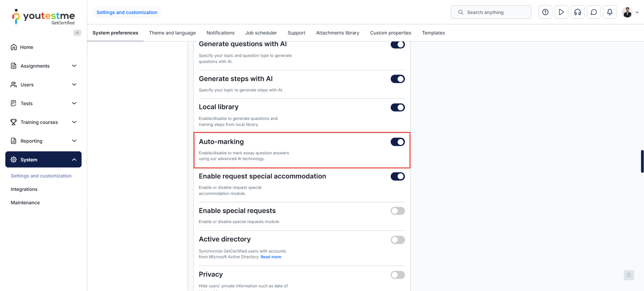644x291 pixels.
Task: Click the Search anything field
Action: (x=491, y=12)
